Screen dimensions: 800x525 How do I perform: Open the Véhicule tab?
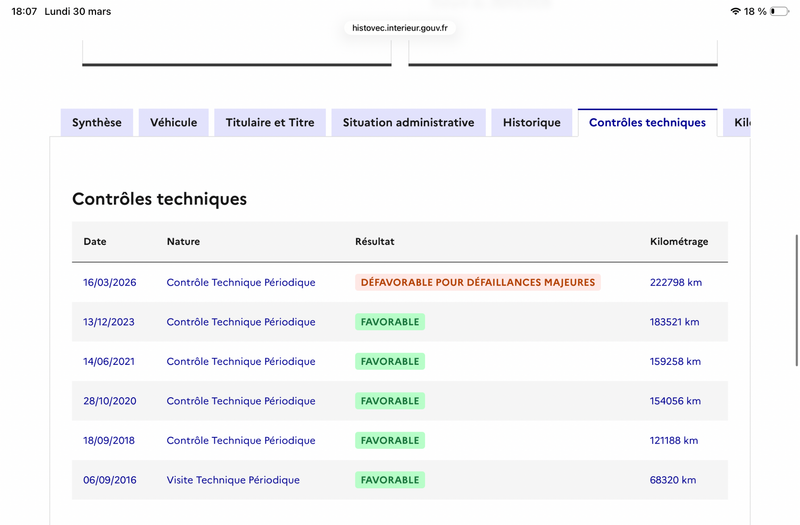pyautogui.click(x=174, y=123)
